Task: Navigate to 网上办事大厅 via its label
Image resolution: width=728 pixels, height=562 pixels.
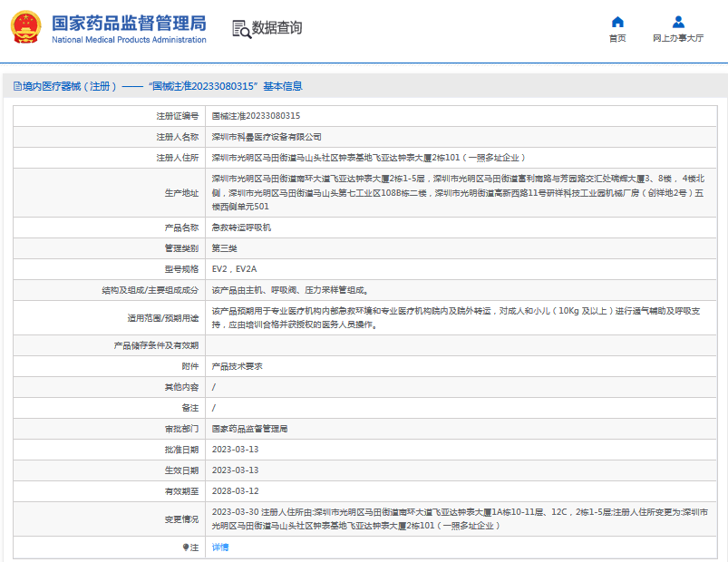Action: point(677,37)
